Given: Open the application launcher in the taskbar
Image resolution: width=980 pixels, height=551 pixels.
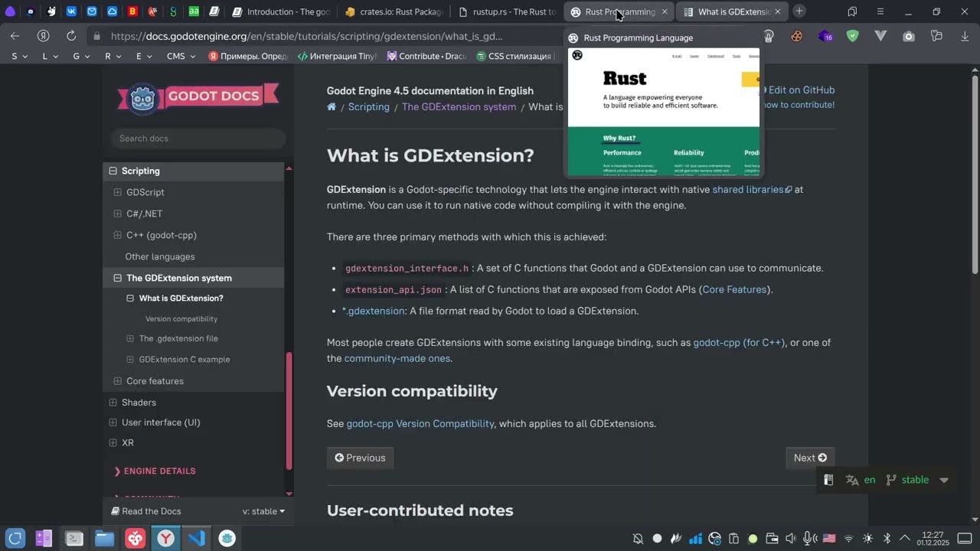Looking at the screenshot, I should pyautogui.click(x=15, y=538).
